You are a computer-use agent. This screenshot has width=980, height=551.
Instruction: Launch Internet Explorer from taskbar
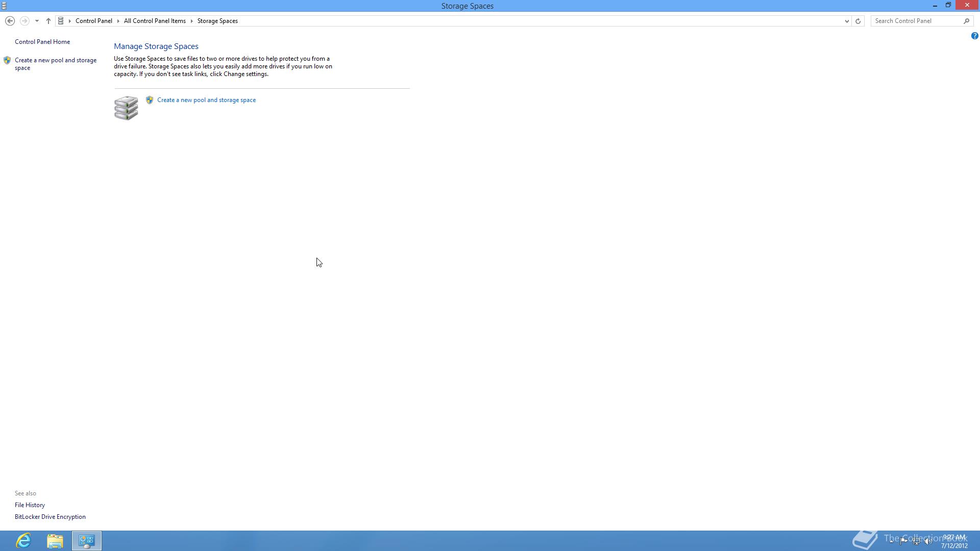click(x=23, y=541)
